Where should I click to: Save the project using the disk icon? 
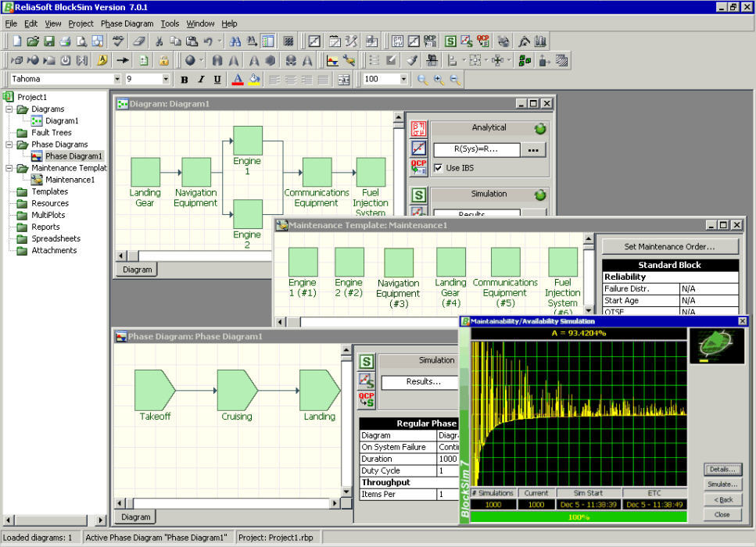coord(48,41)
